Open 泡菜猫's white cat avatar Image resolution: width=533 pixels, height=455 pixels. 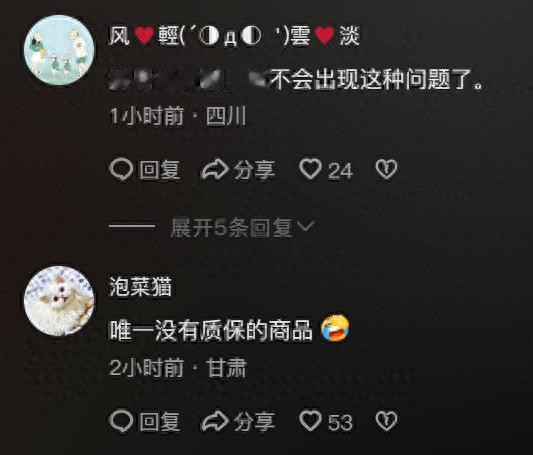(59, 301)
